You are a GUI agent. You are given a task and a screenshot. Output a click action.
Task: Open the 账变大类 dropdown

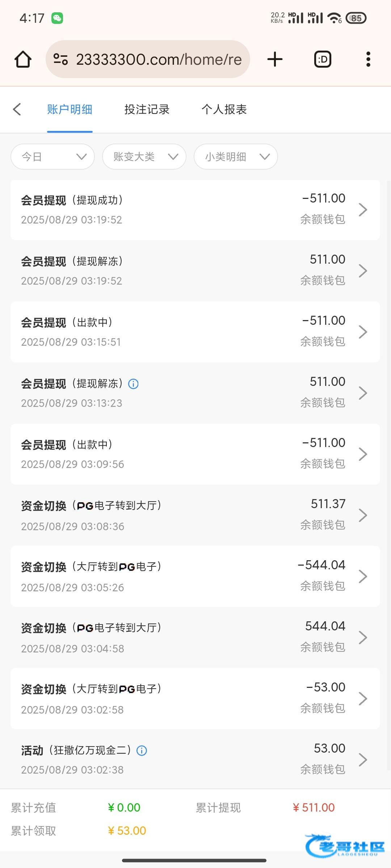pyautogui.click(x=144, y=157)
